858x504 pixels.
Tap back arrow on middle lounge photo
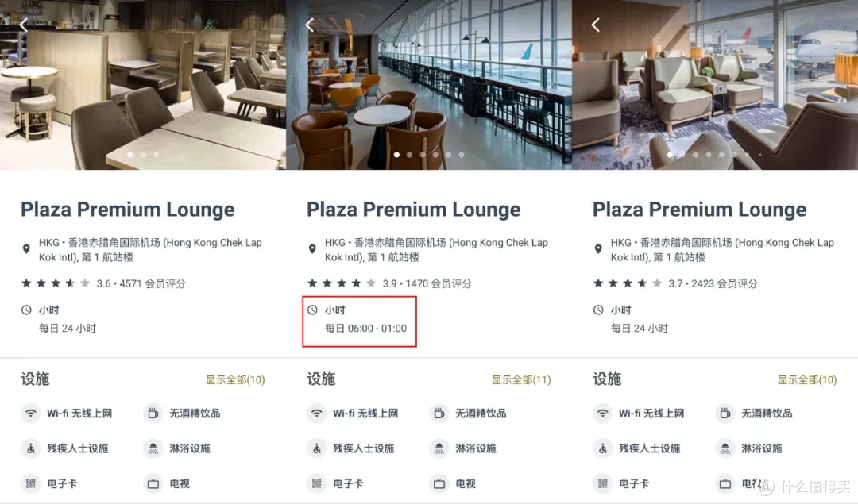310,25
